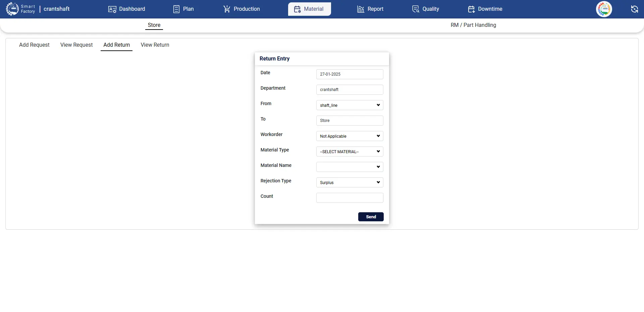
Task: Click the Smart Factory gear logo
Action: point(12,9)
